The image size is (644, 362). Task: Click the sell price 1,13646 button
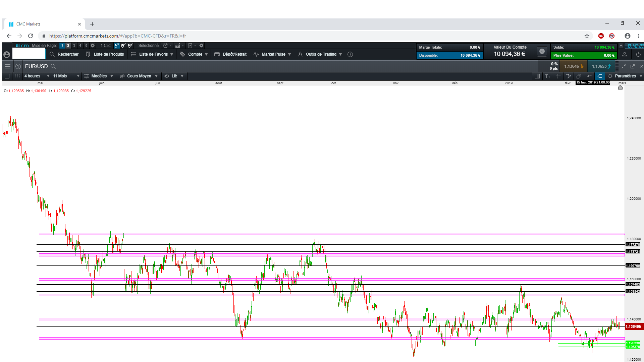click(573, 66)
